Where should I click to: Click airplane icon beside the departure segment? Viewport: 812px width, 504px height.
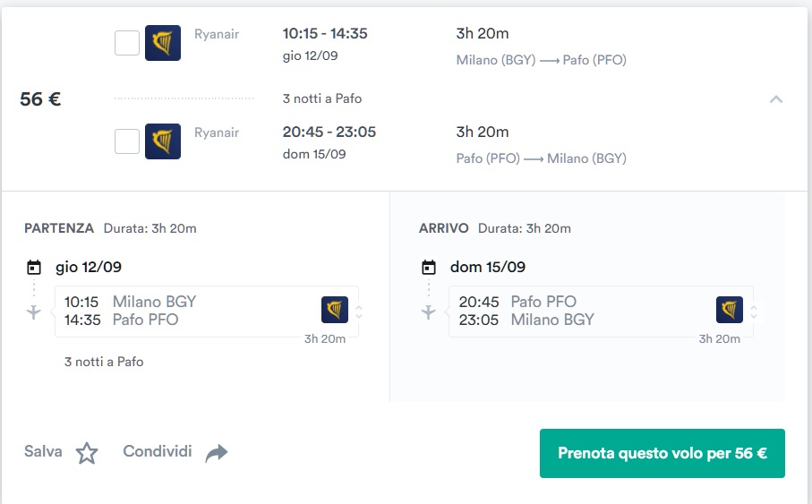(x=34, y=312)
